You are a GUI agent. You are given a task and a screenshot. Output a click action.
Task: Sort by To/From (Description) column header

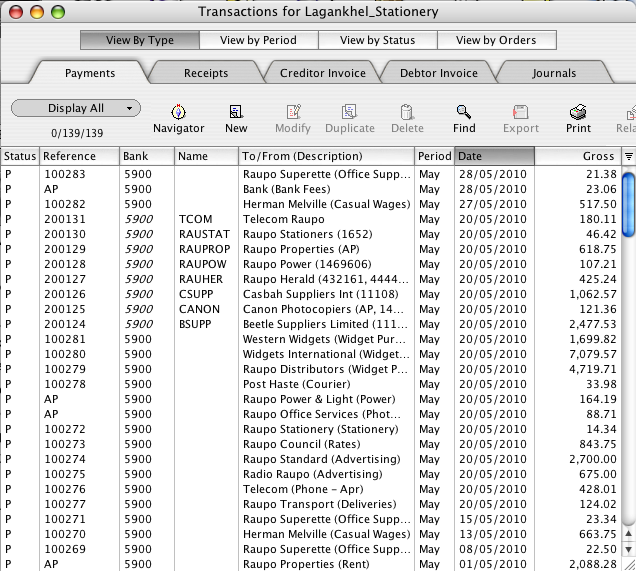click(x=327, y=156)
